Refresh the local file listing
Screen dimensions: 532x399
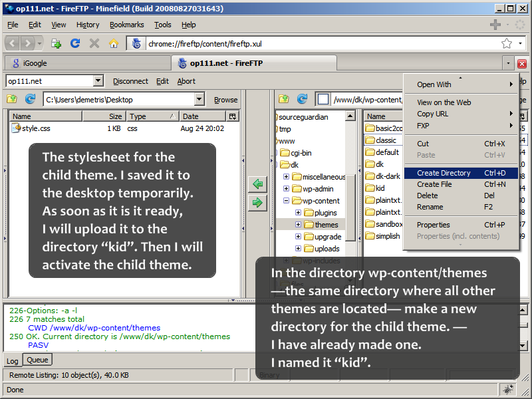[x=30, y=99]
